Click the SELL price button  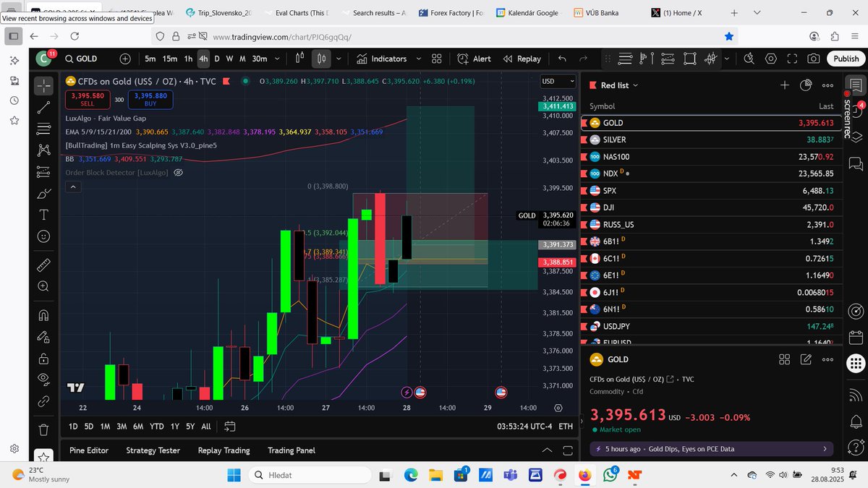coord(87,99)
